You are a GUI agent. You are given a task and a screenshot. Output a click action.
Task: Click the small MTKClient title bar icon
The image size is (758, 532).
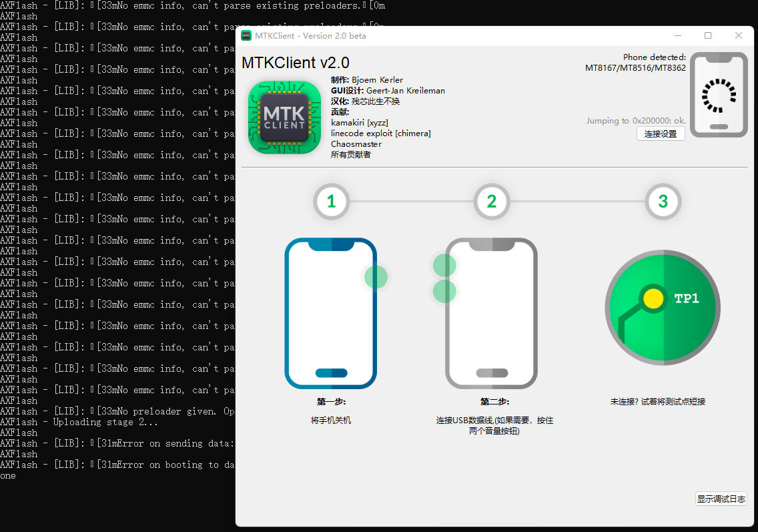pyautogui.click(x=246, y=36)
